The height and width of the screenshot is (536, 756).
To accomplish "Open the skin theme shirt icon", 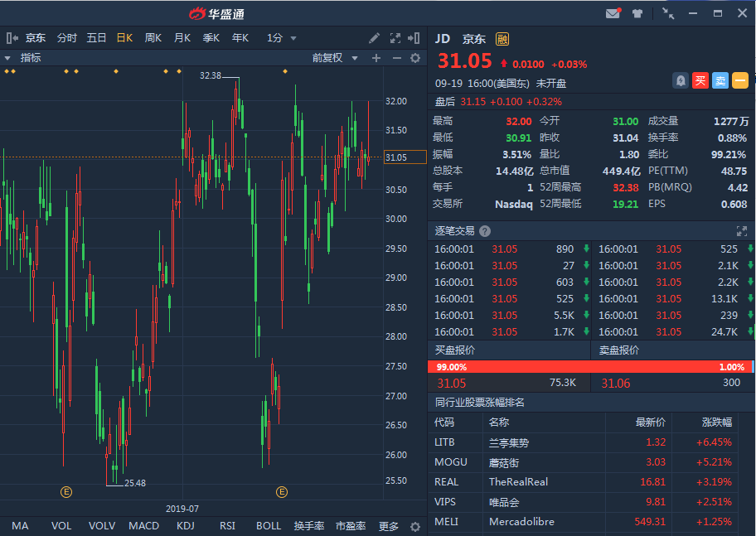I will tap(637, 13).
